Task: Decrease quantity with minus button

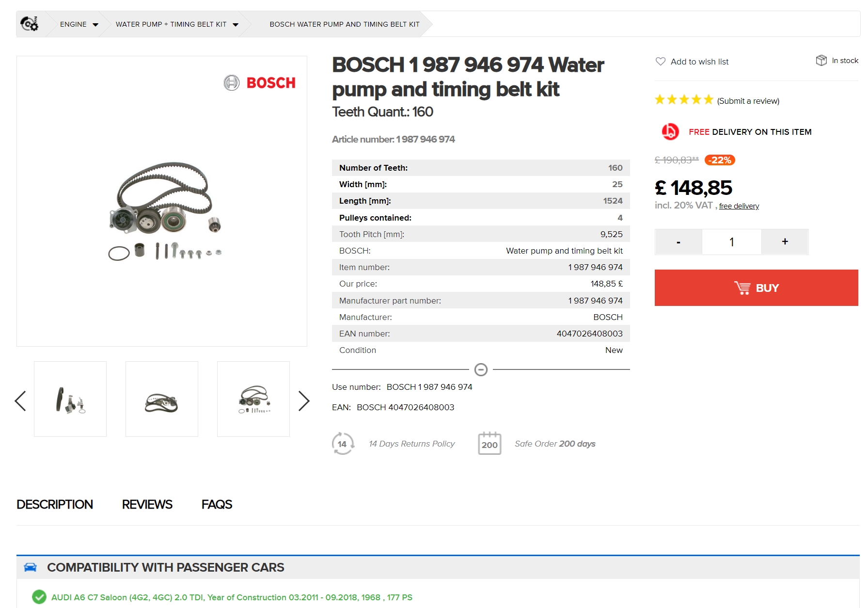Action: (x=679, y=242)
